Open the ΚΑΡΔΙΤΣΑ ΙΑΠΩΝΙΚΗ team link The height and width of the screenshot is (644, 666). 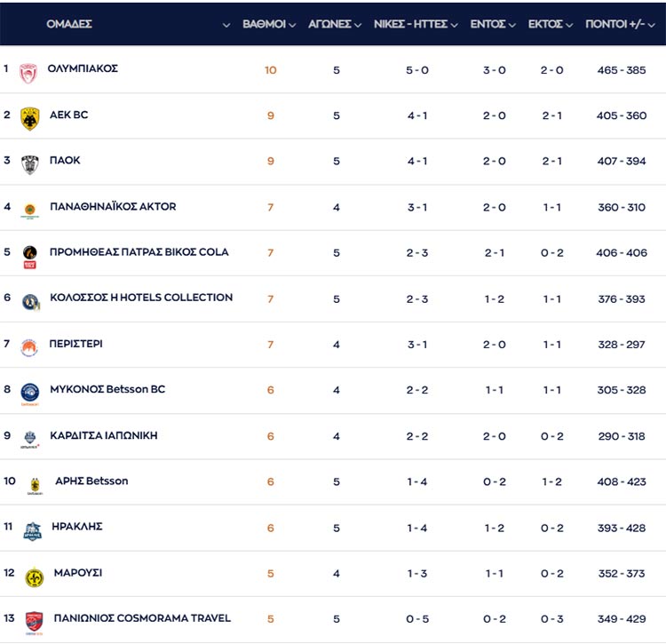104,435
